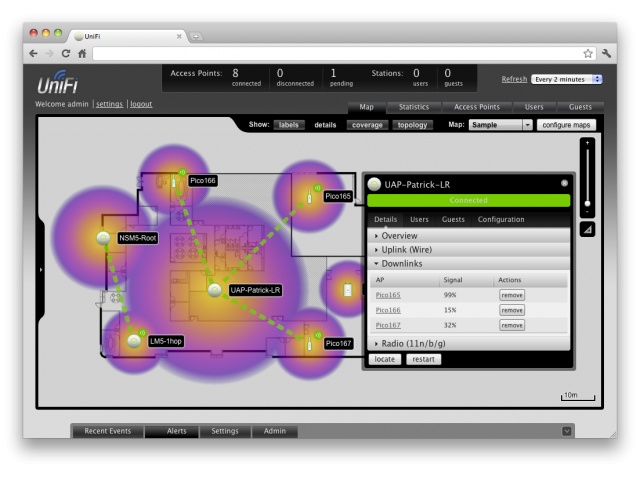640x480 pixels.
Task: Select the Pico165 device icon on map
Action: [x=309, y=197]
